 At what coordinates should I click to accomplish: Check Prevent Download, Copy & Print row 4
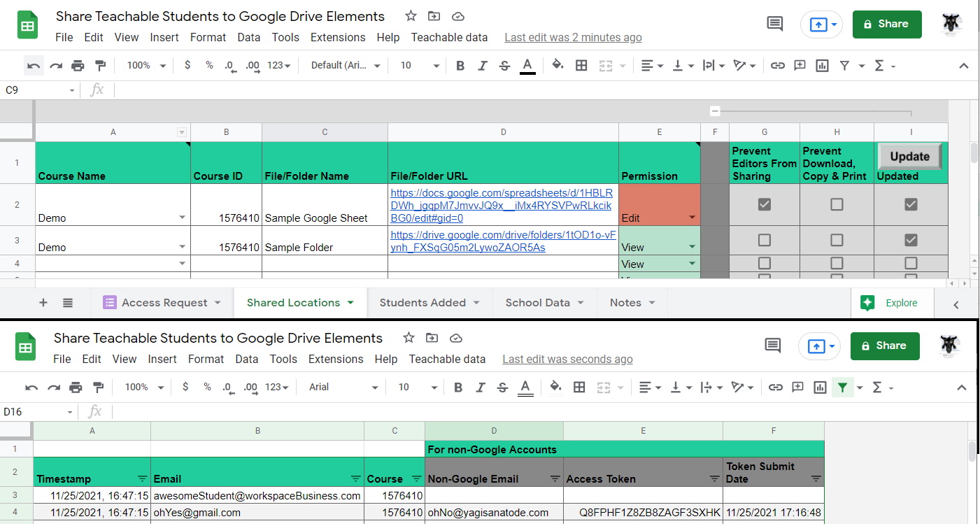click(x=837, y=263)
